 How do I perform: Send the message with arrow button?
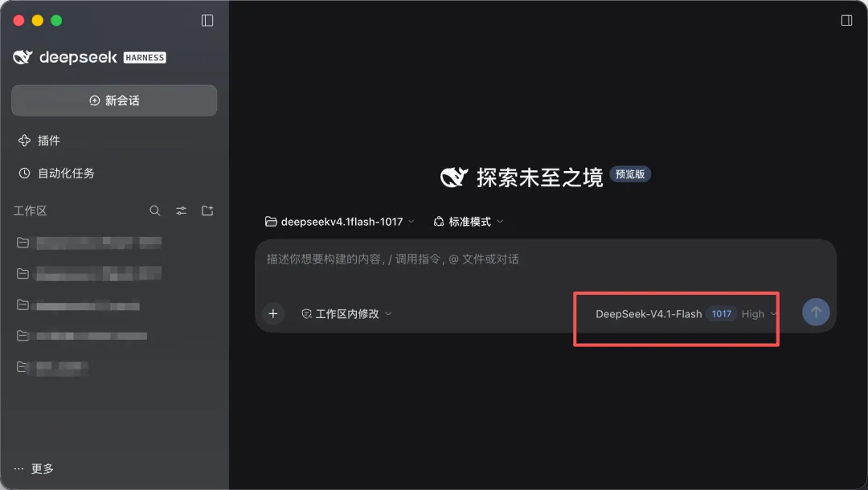(816, 312)
